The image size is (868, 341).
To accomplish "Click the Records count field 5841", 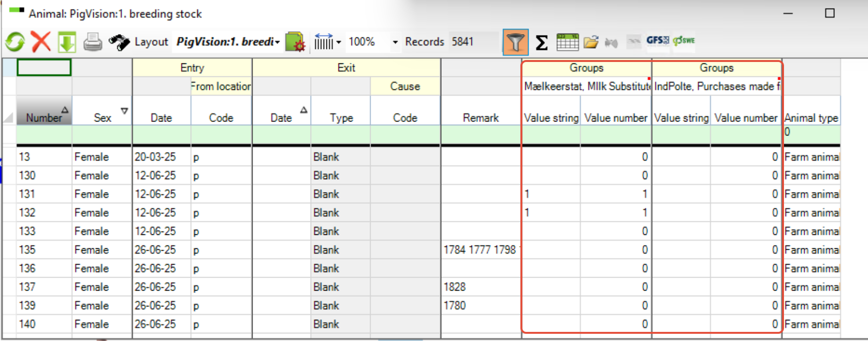I will [x=473, y=42].
